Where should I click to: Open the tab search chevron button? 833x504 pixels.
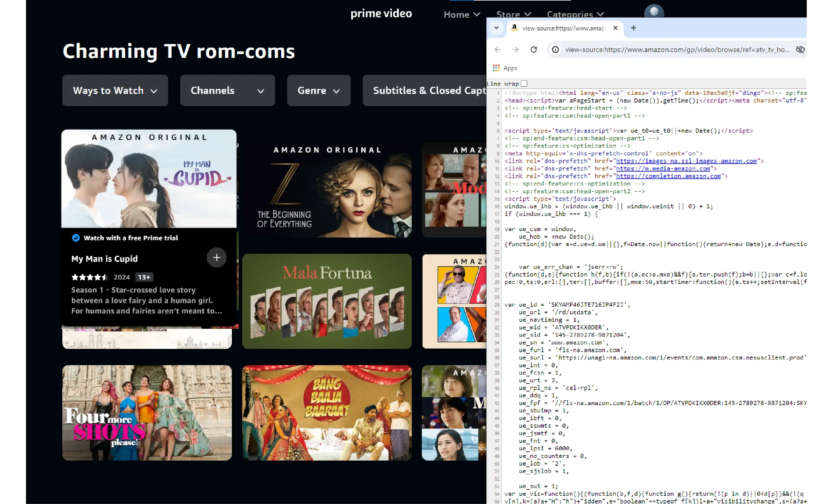(x=496, y=28)
